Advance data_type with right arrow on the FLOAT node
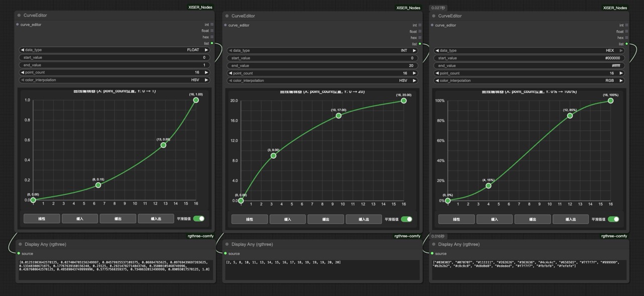 (x=206, y=50)
